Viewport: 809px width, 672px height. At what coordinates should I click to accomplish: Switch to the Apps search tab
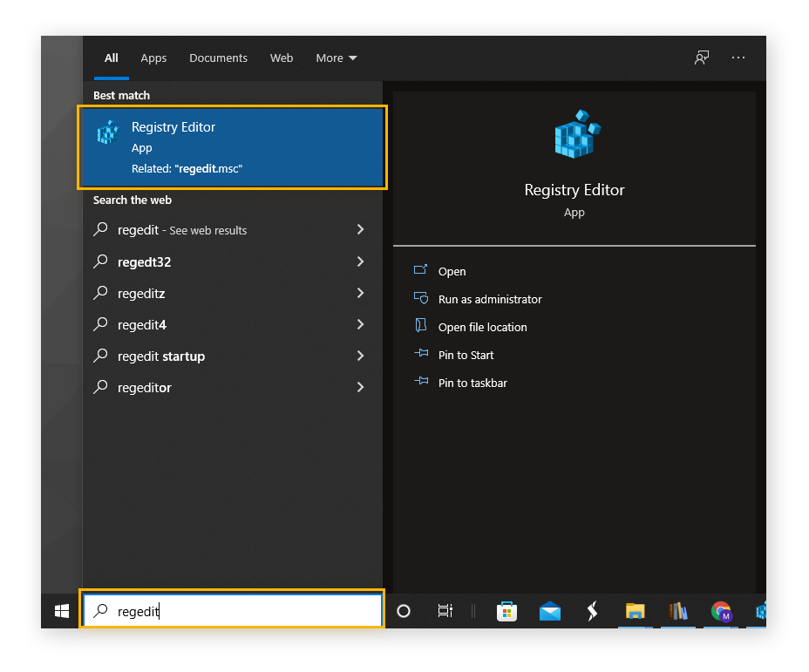coord(153,58)
